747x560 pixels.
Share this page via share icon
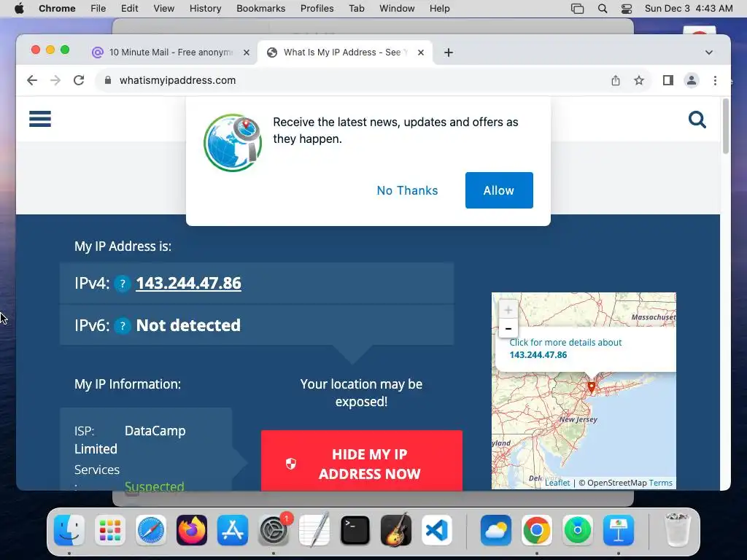click(616, 80)
